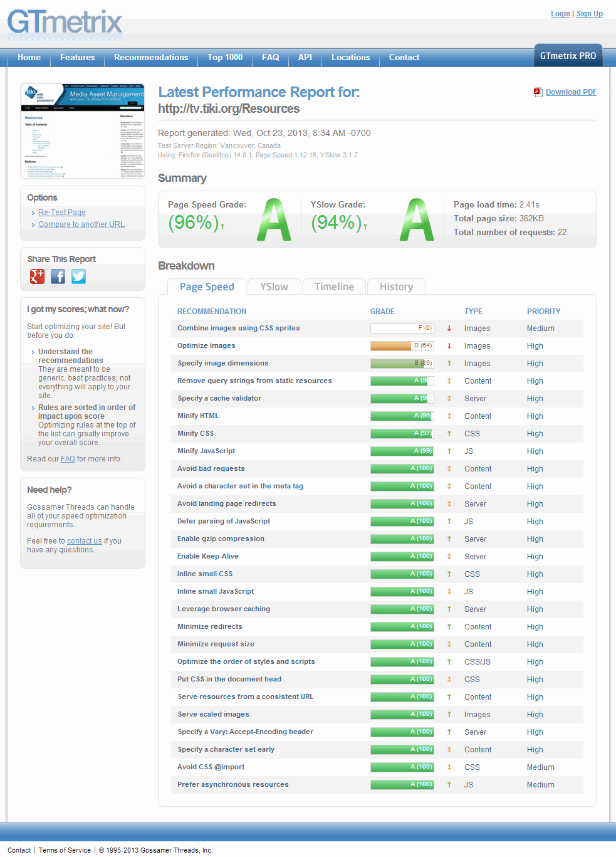Screen dimensions: 616x857
Task: Click the Download PDF link
Action: pyautogui.click(x=571, y=92)
